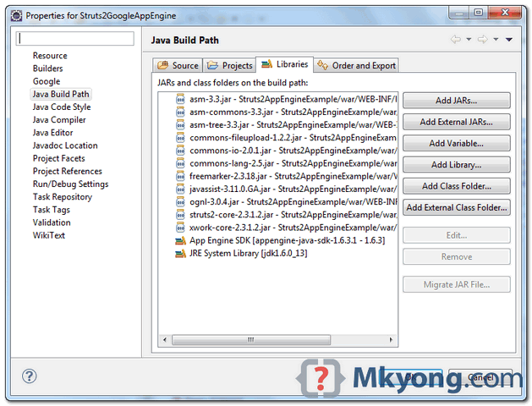Viewport: 532px width, 406px height.
Task: Click the jar icon beside asm-3.3.jar
Action: (x=180, y=99)
